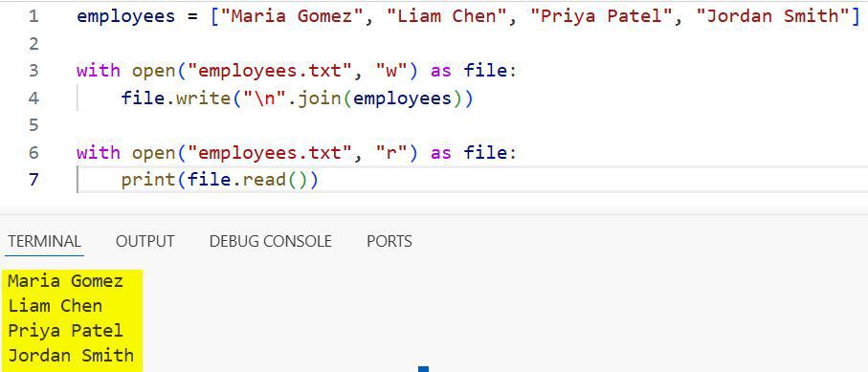Click Priya Patel in terminal output

pos(65,331)
